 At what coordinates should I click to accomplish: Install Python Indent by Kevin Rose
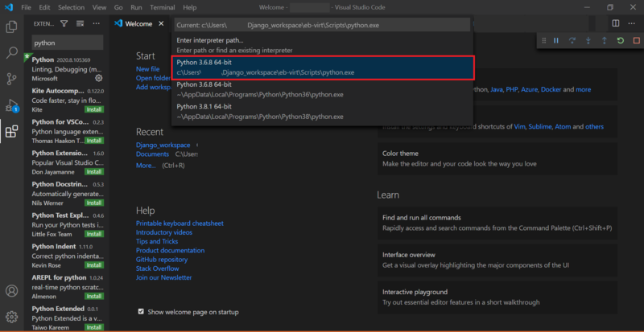tap(94, 265)
